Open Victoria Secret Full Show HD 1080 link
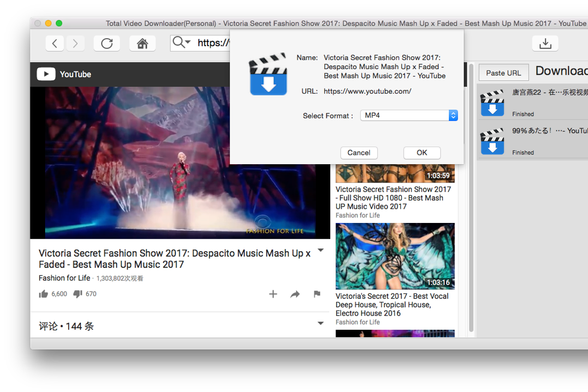The height and width of the screenshot is (392, 588). pyautogui.click(x=393, y=198)
